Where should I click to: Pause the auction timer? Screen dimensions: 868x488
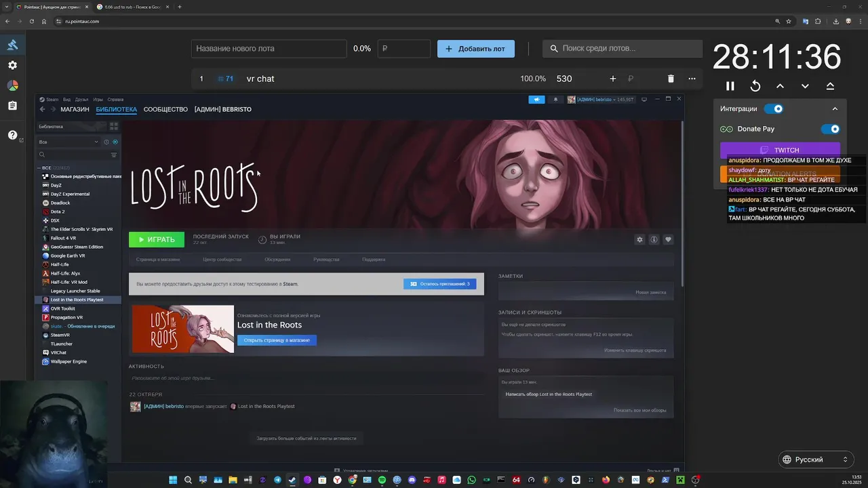click(730, 86)
